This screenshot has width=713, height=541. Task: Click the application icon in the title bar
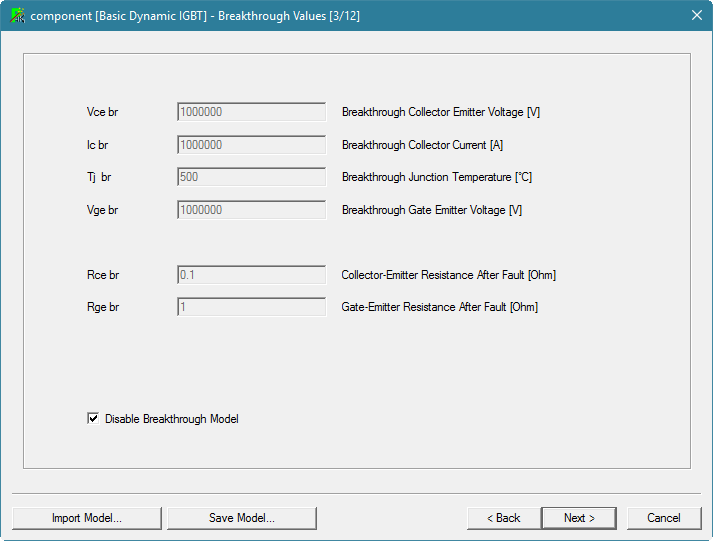[x=17, y=15]
